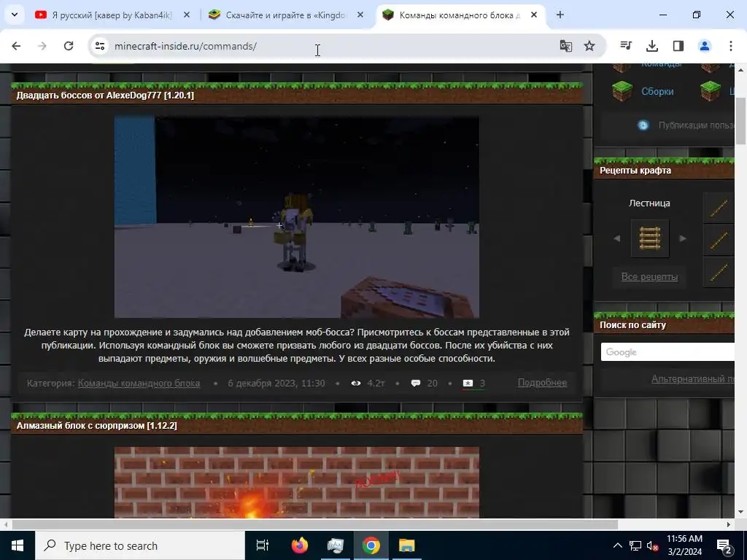Open the Подробнее link
Screen dimensions: 747x560
[x=542, y=383]
